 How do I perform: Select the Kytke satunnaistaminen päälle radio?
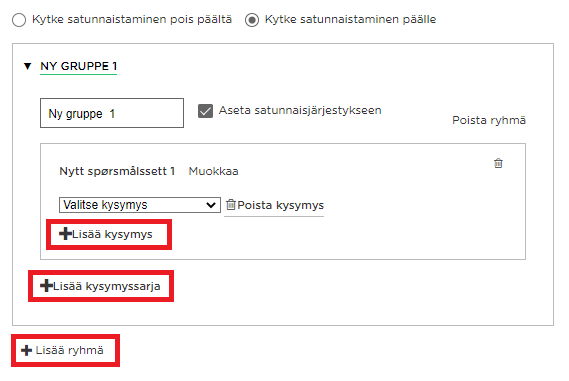pos(252,20)
